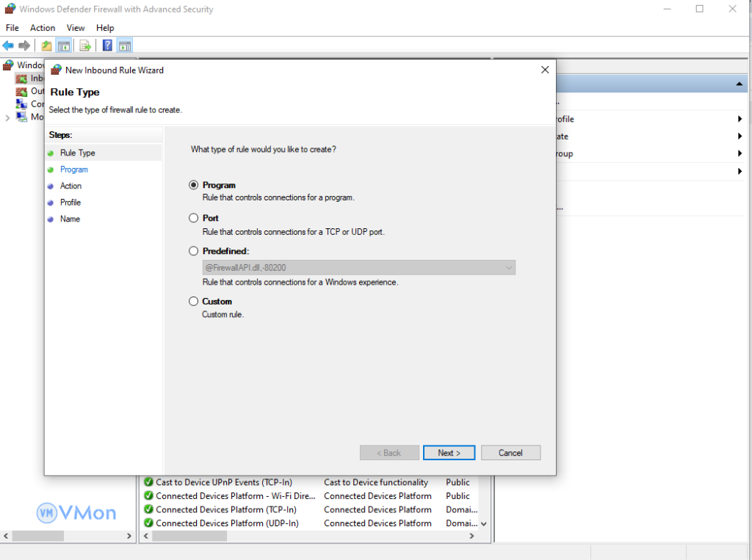
Task: Choose the Port rule type option
Action: click(194, 218)
